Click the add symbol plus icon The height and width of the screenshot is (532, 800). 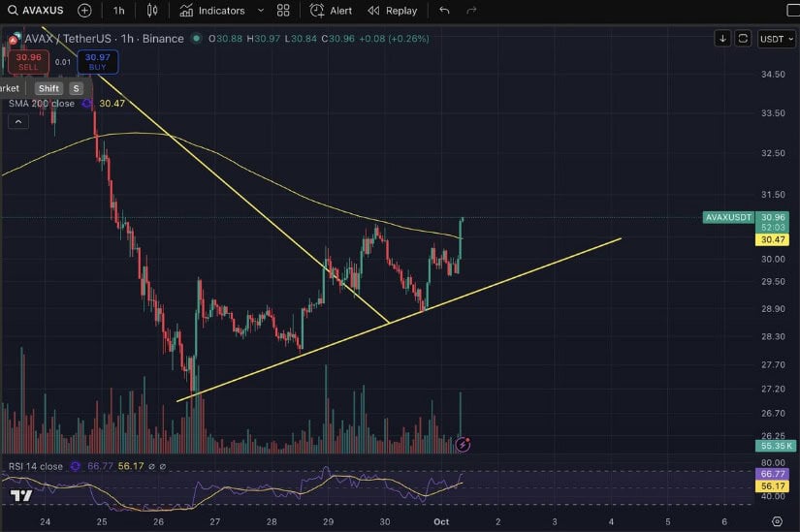(84, 11)
